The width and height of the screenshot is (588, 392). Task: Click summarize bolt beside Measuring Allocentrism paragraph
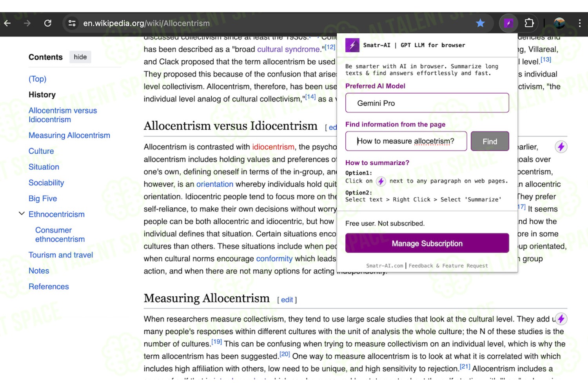click(x=561, y=319)
